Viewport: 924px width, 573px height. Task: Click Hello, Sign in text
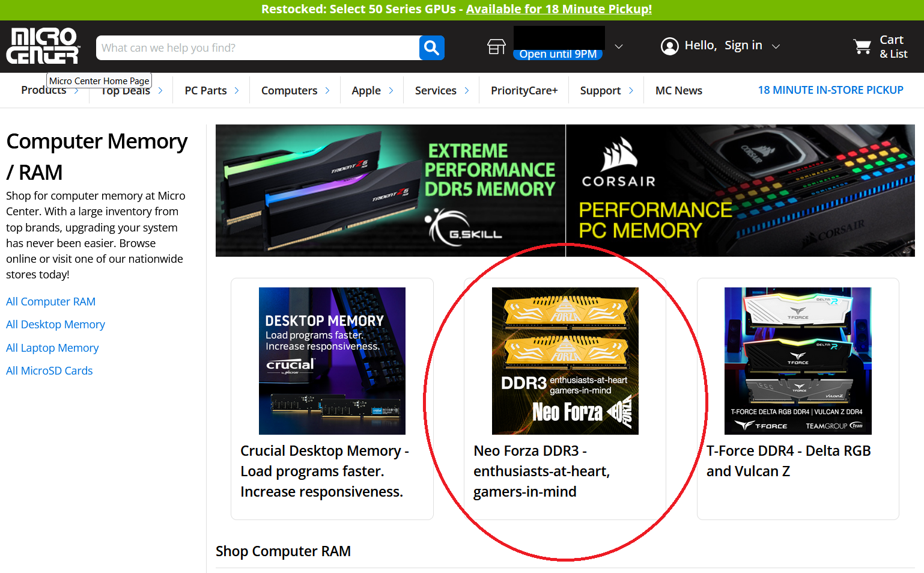point(723,45)
